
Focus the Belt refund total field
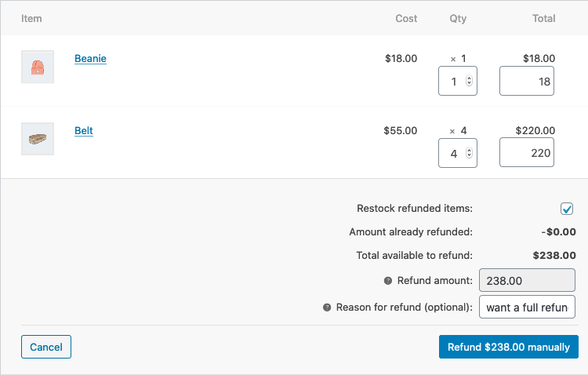click(x=526, y=153)
